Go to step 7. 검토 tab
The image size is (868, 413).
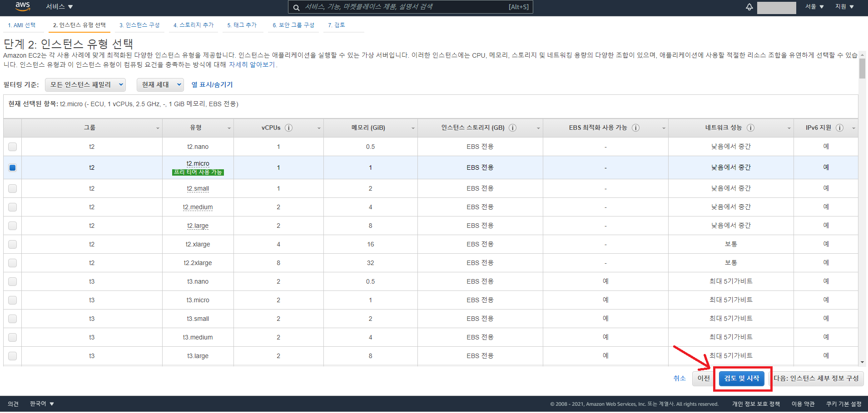[337, 25]
